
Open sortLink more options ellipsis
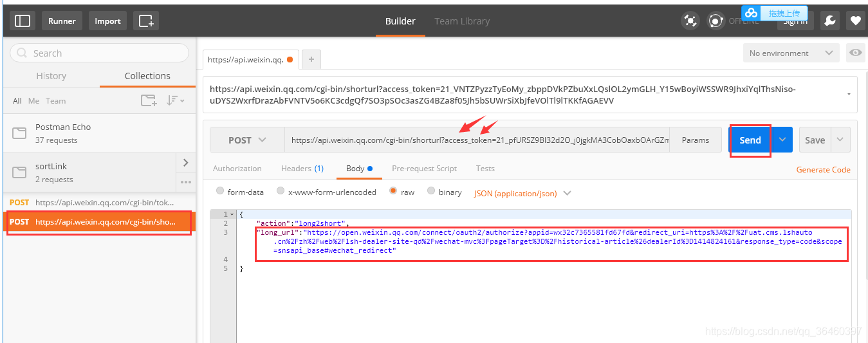tap(186, 182)
